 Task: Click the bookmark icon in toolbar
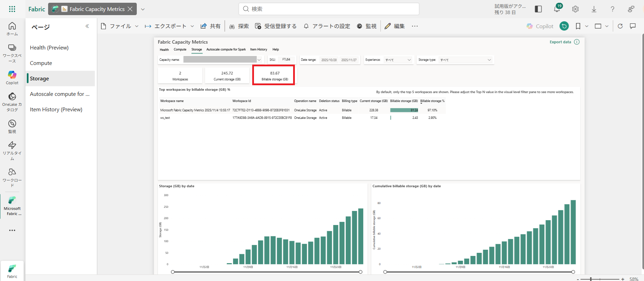tap(578, 26)
